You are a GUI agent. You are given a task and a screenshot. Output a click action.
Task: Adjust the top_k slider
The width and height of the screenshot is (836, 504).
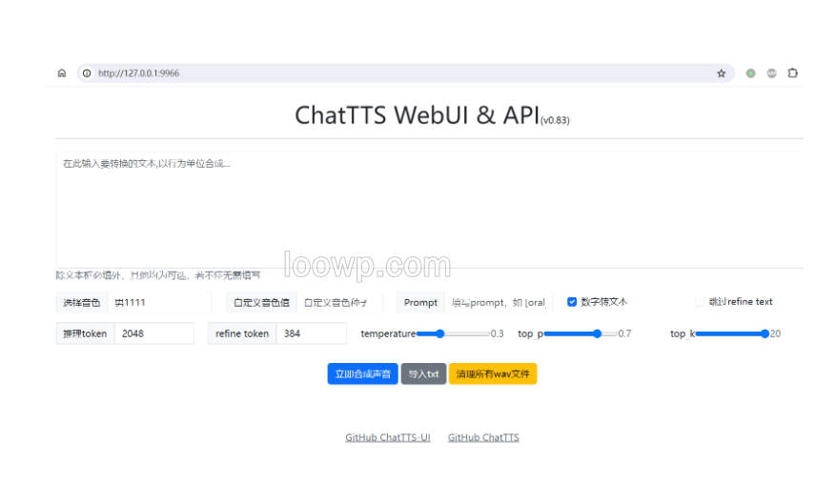click(732, 333)
